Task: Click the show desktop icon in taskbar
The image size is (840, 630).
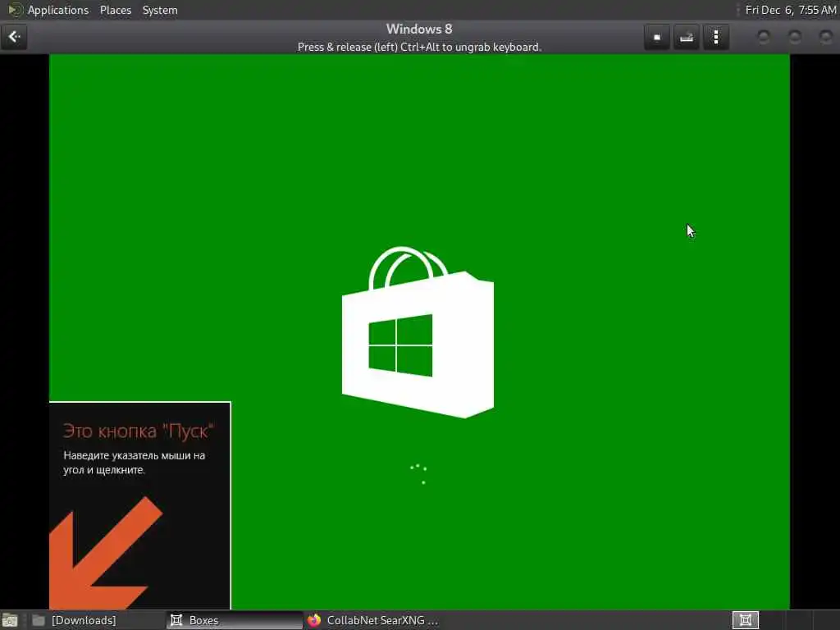Action: tap(10, 621)
